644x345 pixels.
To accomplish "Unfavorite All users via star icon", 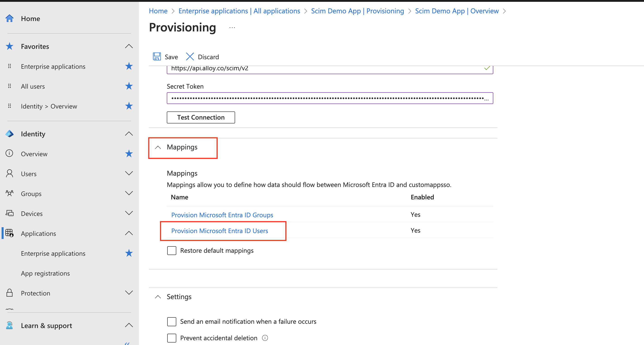I will click(129, 86).
